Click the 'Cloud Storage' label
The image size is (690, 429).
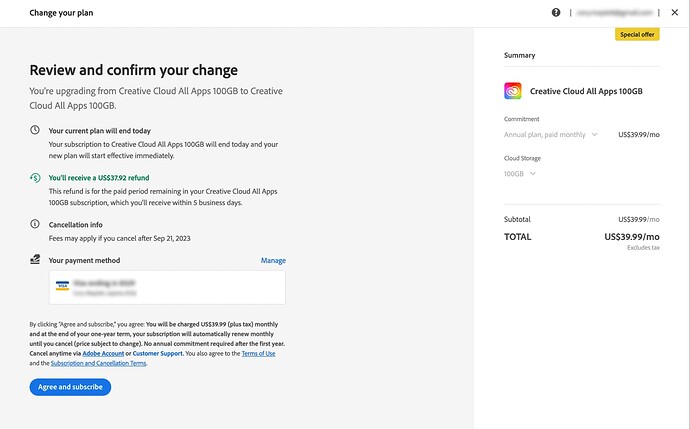522,158
